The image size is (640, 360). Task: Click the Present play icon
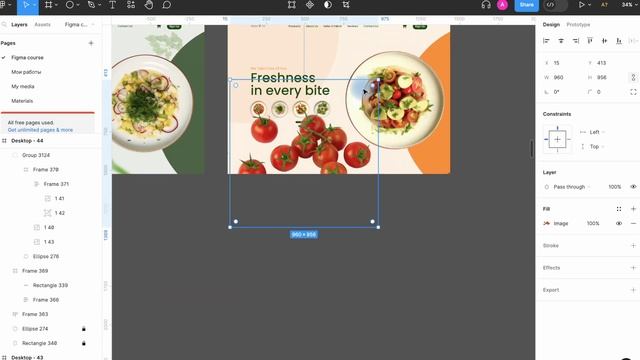[x=581, y=5]
